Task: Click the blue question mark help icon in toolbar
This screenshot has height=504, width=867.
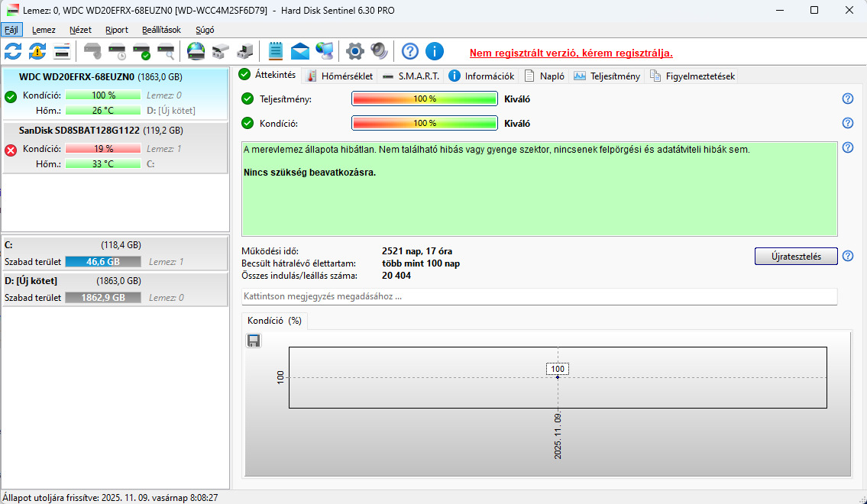Action: (x=409, y=51)
